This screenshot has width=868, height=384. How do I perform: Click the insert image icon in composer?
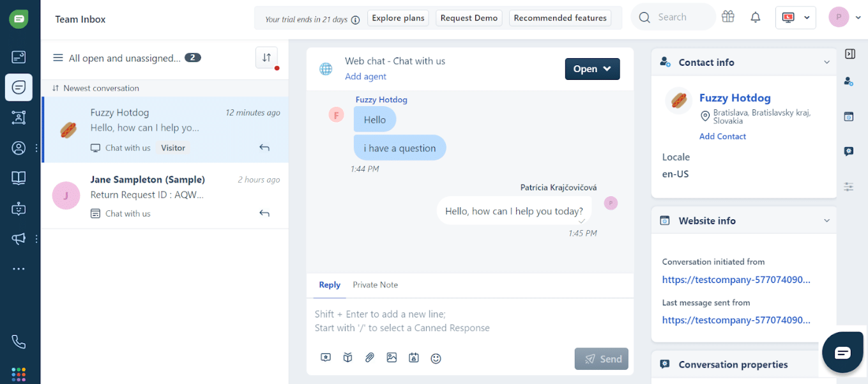point(392,358)
